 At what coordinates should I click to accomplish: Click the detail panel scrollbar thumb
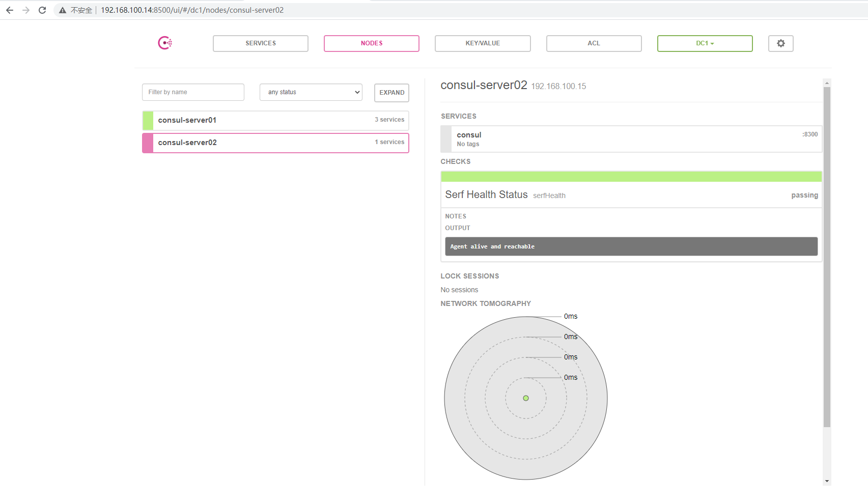click(x=827, y=257)
